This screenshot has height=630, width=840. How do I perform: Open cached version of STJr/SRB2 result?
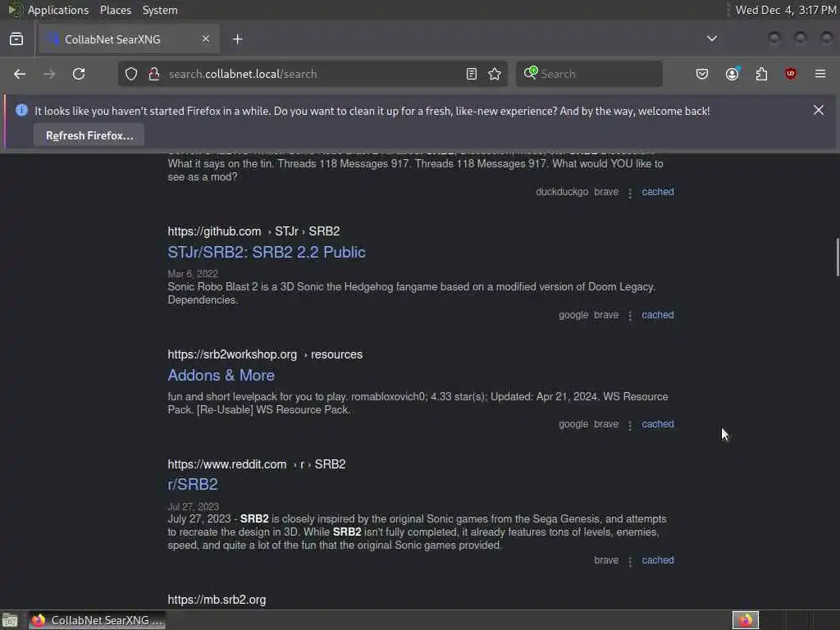click(658, 315)
